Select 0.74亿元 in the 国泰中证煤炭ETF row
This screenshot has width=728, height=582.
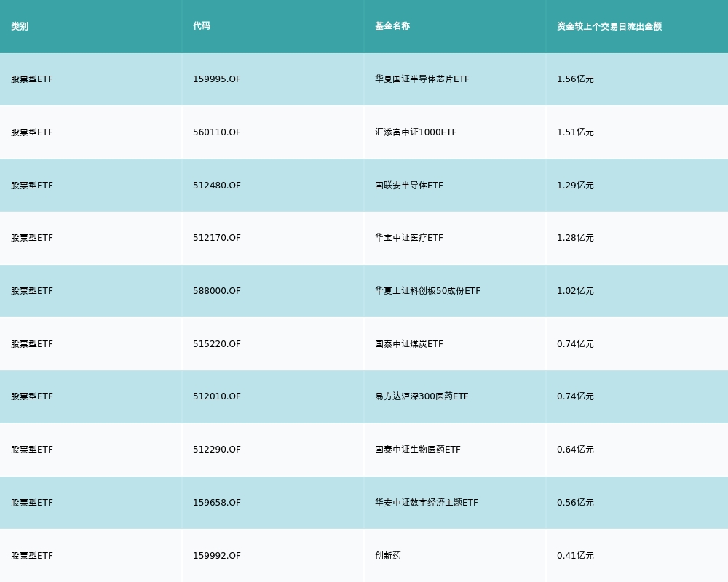pos(575,344)
